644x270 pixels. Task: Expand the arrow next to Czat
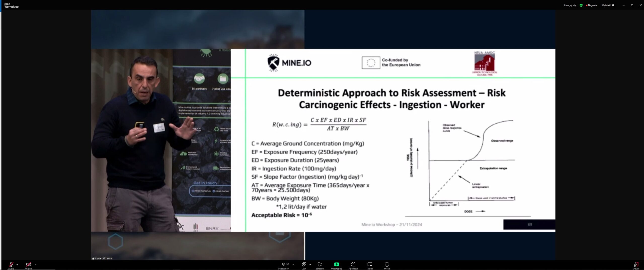click(x=310, y=264)
